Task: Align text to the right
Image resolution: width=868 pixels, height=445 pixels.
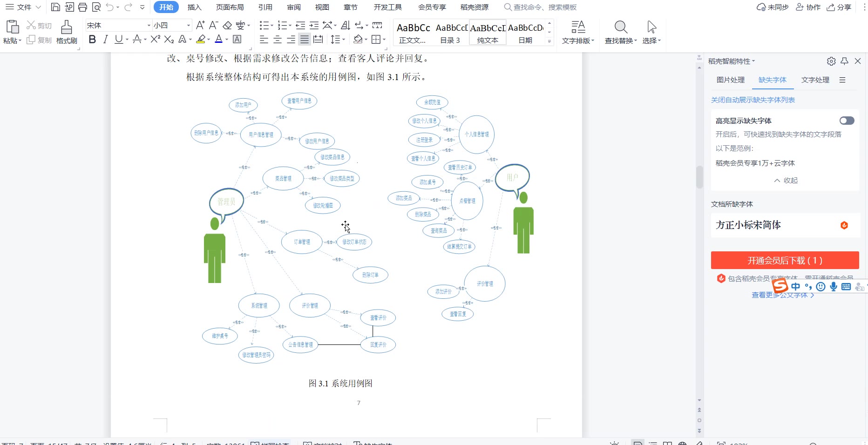Action: (x=291, y=40)
